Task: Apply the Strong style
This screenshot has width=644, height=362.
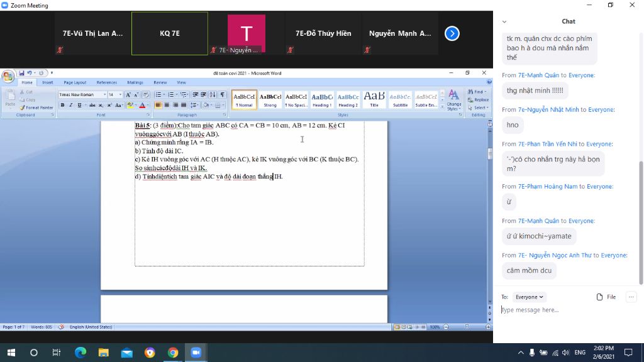Action: click(270, 100)
